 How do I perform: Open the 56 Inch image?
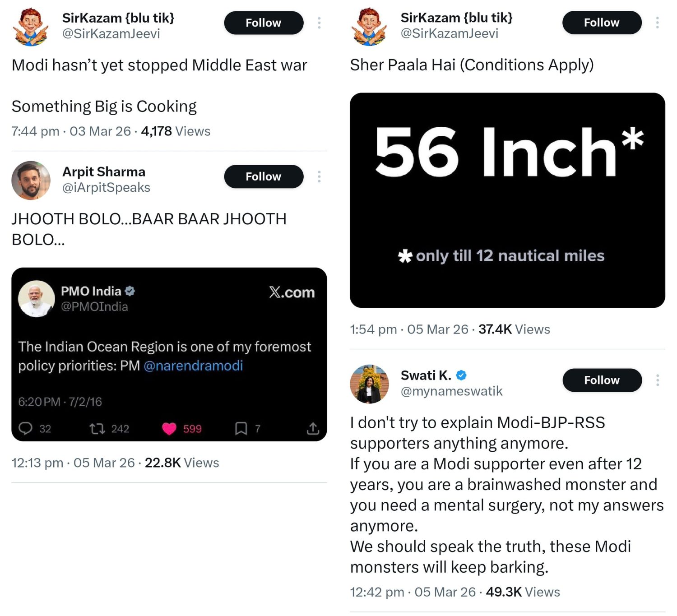tap(507, 200)
